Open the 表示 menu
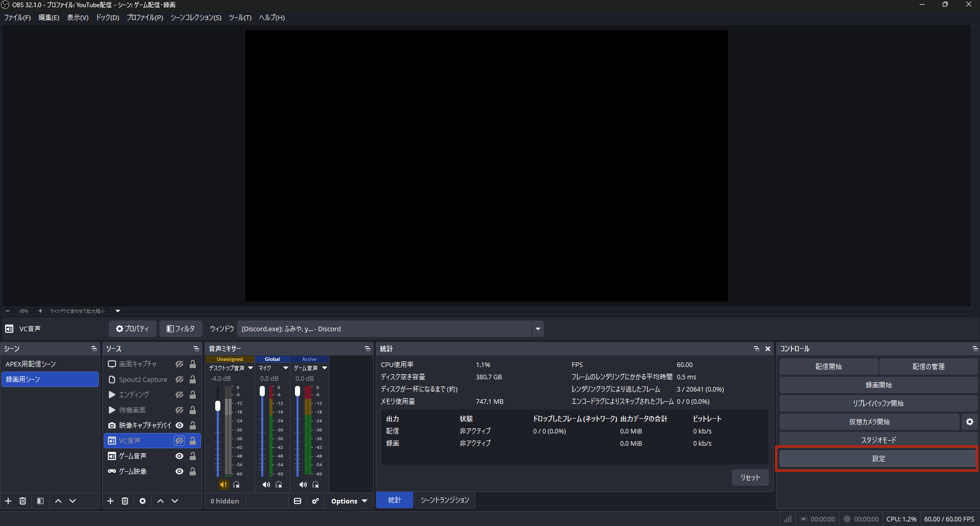 78,17
